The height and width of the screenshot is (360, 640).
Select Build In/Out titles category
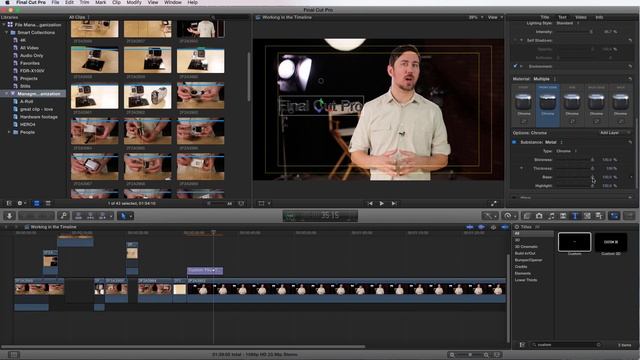pos(525,253)
